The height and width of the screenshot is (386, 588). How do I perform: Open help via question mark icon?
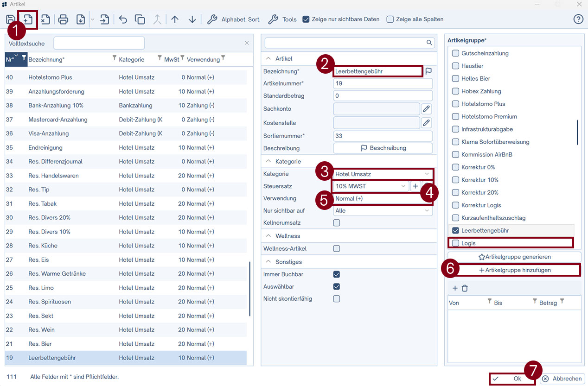[x=578, y=19]
